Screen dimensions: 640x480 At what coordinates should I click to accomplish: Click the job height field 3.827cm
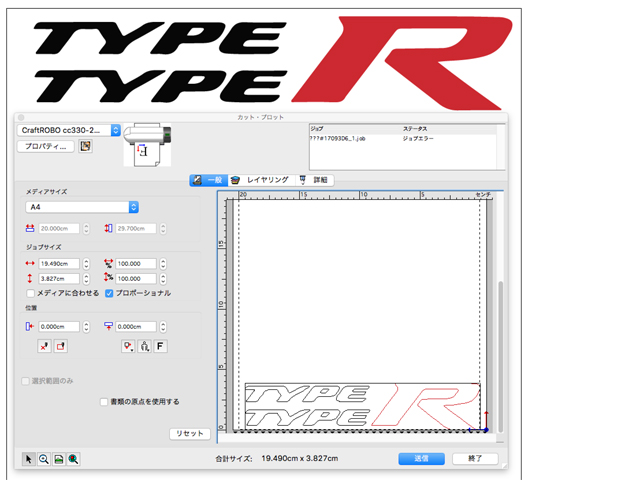59,278
